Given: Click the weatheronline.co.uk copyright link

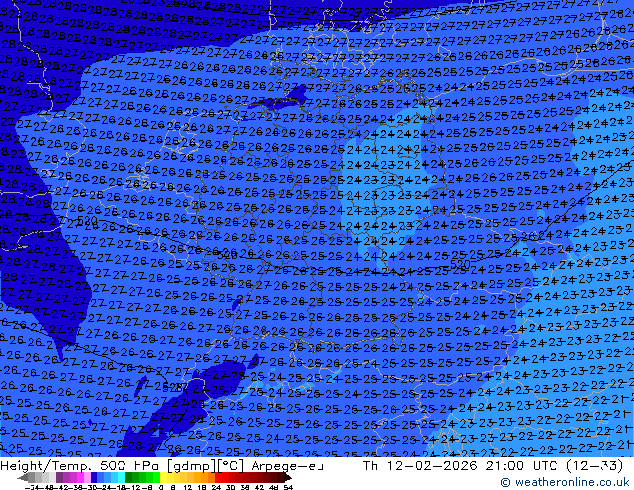Looking at the screenshot, I should point(564,482).
